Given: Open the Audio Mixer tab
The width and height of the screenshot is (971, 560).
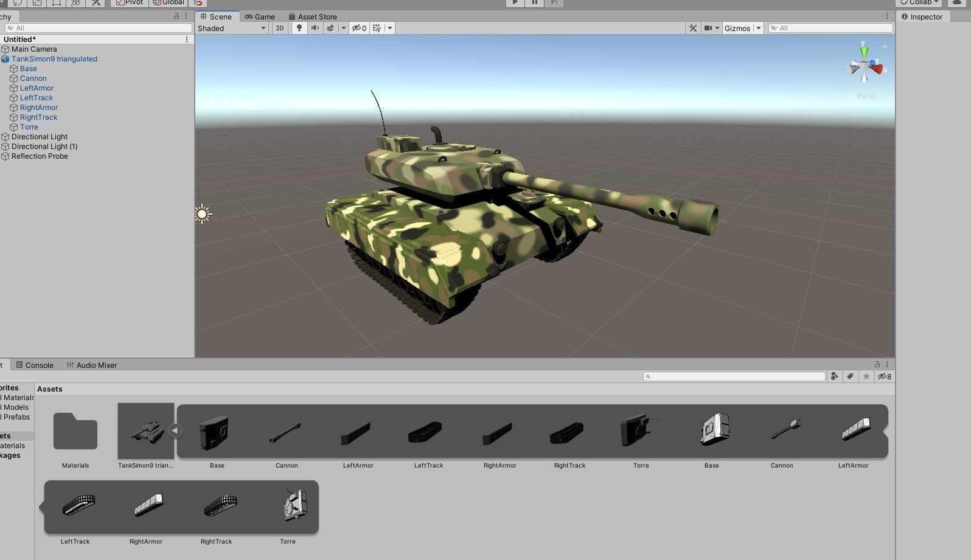Looking at the screenshot, I should tap(91, 365).
